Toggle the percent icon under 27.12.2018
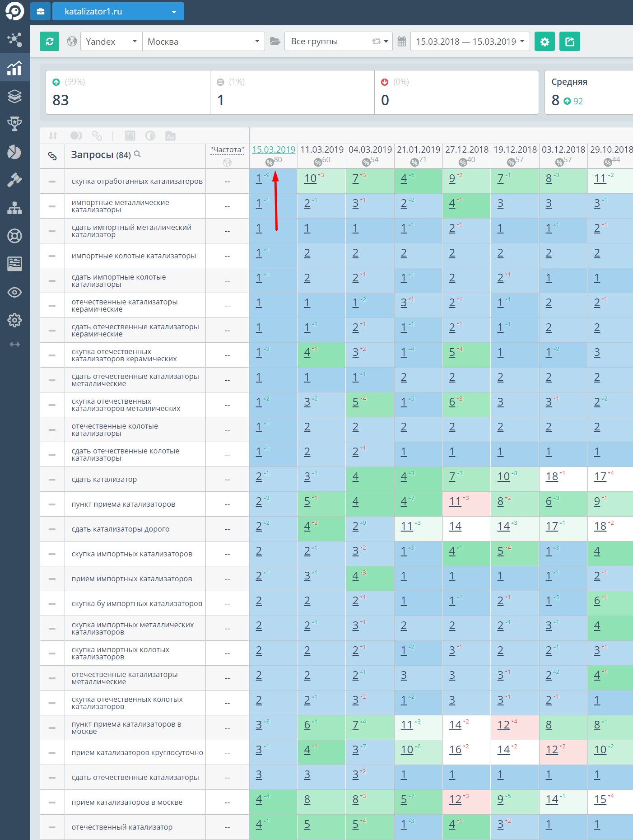The height and width of the screenshot is (840, 633). click(463, 162)
